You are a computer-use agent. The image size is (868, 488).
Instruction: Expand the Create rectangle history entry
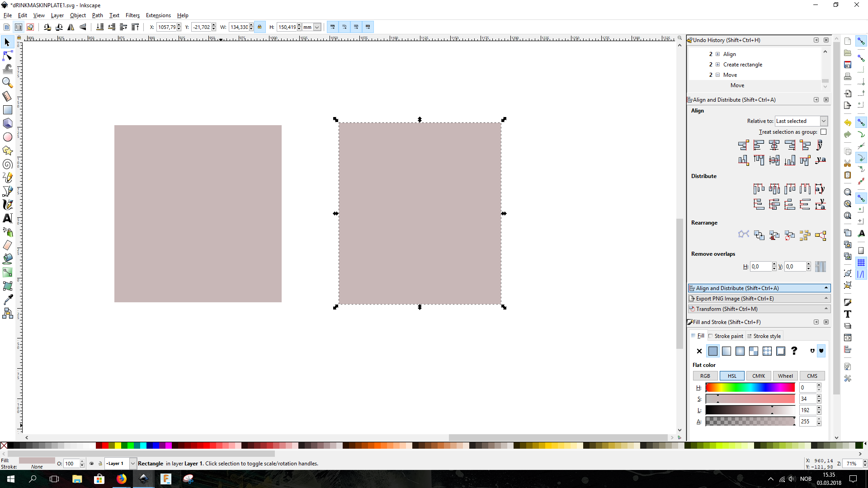pyautogui.click(x=717, y=65)
